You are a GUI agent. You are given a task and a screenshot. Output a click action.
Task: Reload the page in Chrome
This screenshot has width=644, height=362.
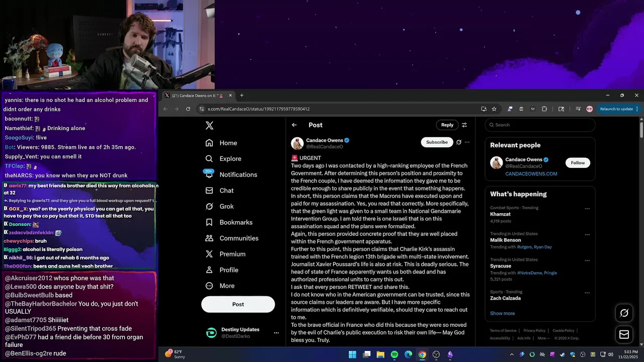(188, 109)
